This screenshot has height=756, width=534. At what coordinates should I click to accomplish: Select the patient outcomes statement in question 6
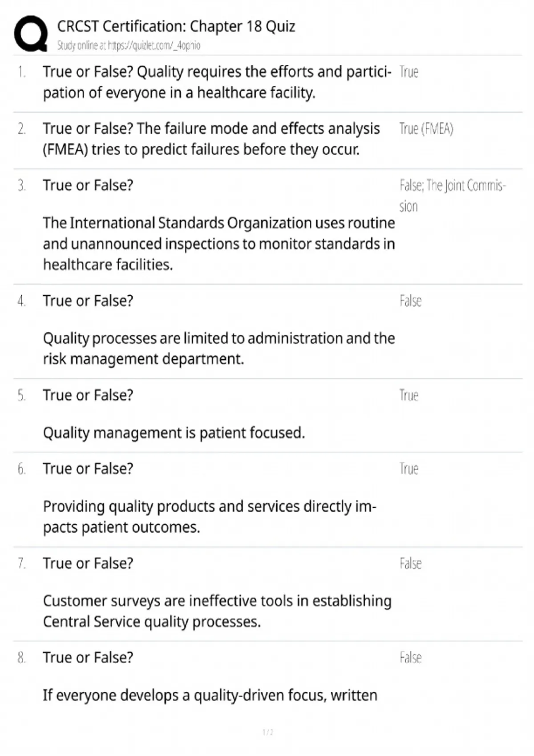[209, 517]
